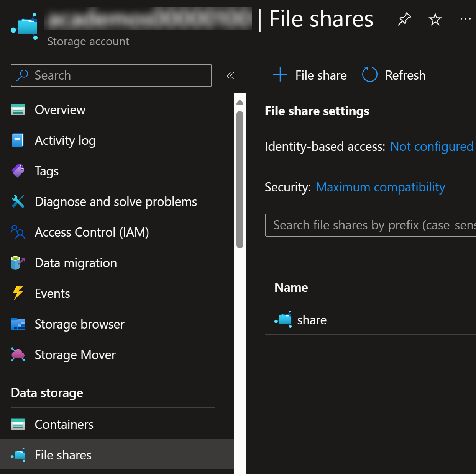
Task: Open the Tags page
Action: click(x=47, y=171)
